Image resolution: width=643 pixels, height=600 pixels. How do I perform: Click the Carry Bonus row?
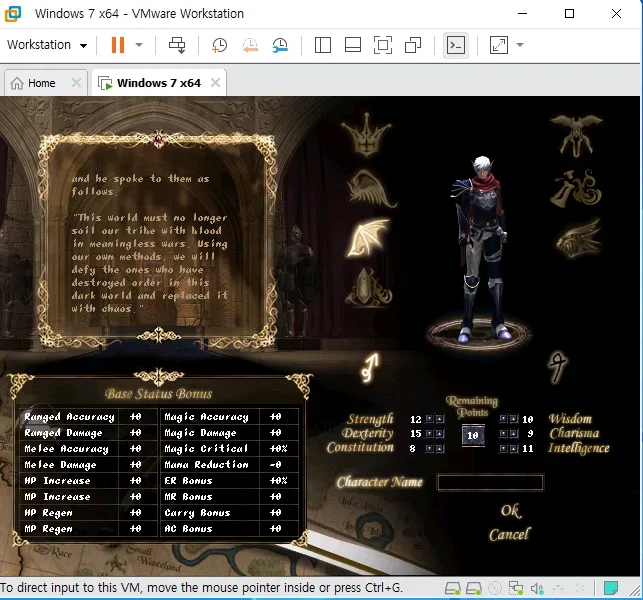tap(229, 513)
